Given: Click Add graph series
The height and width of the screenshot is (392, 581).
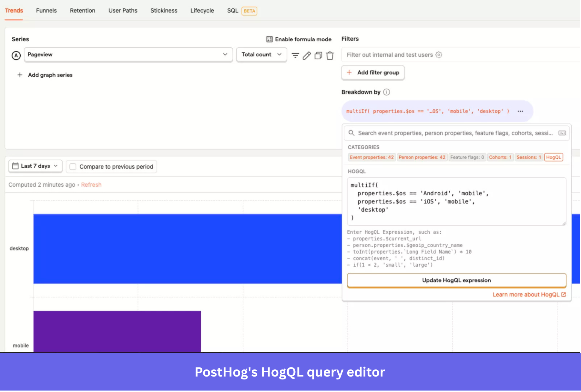Looking at the screenshot, I should click(45, 75).
